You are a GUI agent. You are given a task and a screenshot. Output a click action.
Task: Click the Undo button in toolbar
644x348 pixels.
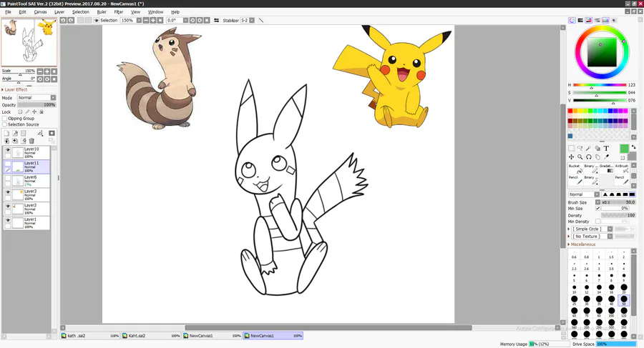(x=63, y=21)
